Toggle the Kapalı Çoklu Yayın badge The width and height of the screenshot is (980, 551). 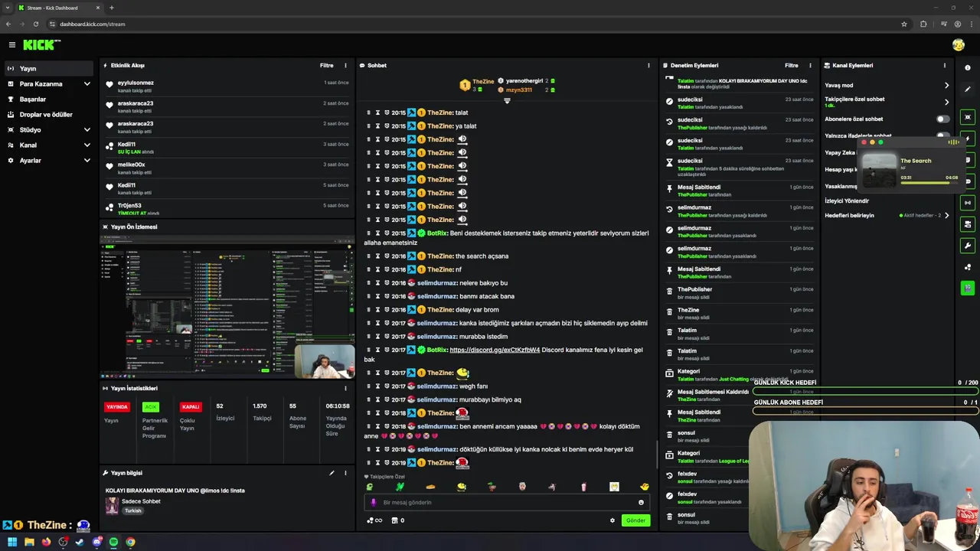[191, 407]
